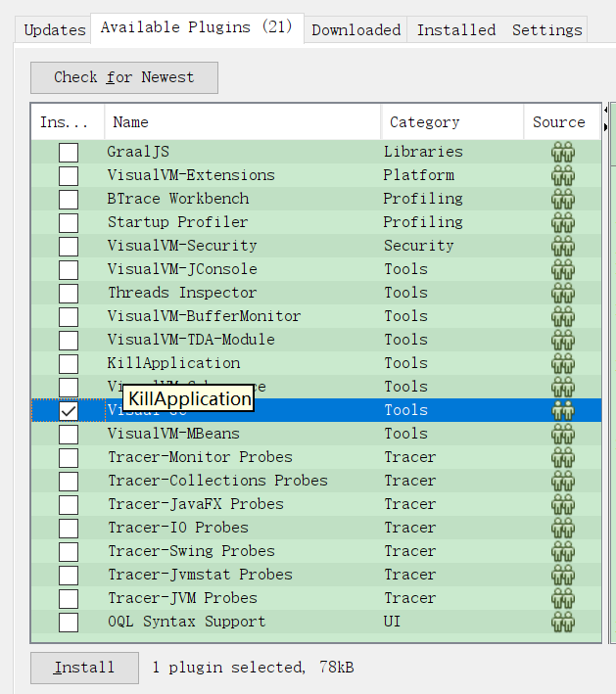Click the source icon for BTrace Workbench

point(563,199)
